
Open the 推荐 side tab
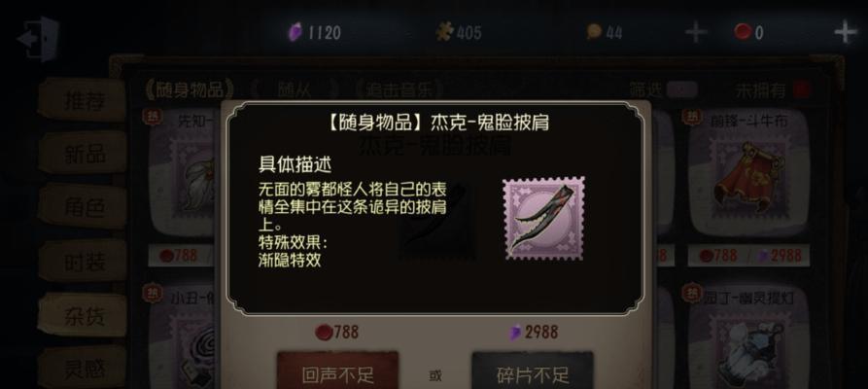point(83,100)
